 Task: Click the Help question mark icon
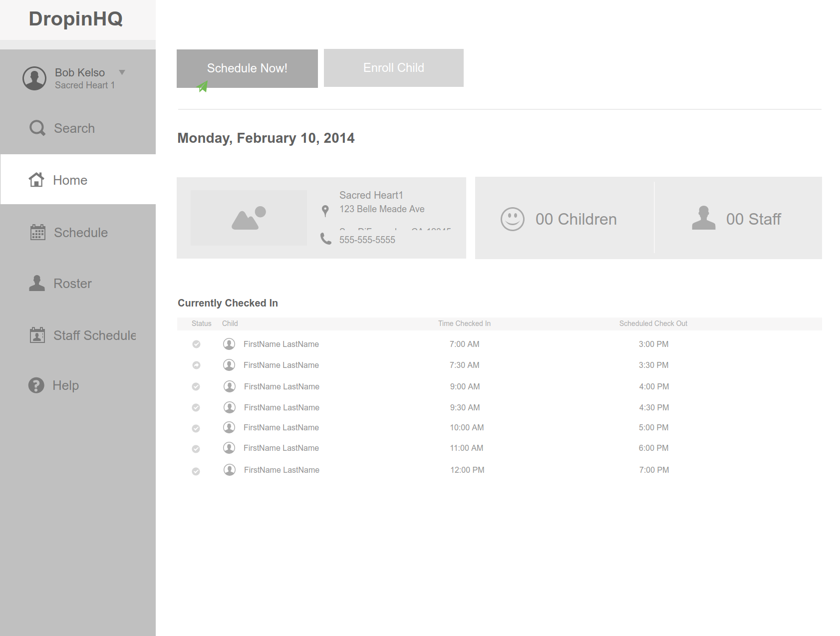[x=36, y=385]
